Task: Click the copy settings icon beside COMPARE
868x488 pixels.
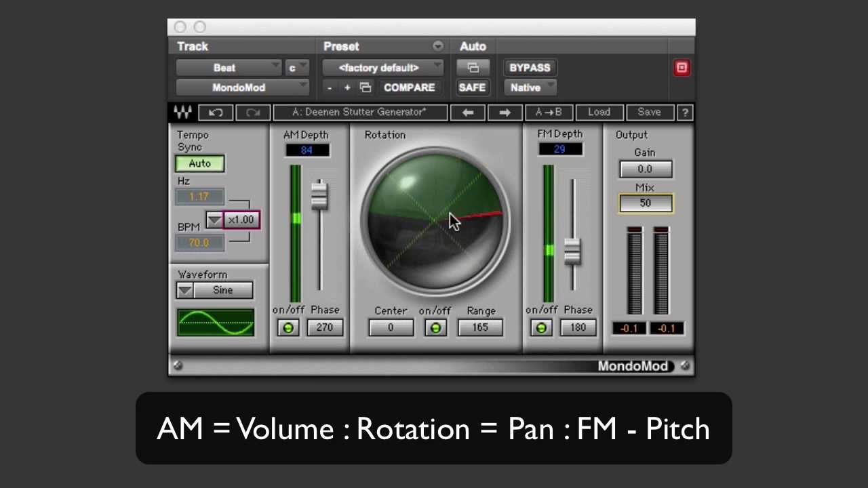Action: pyautogui.click(x=365, y=87)
